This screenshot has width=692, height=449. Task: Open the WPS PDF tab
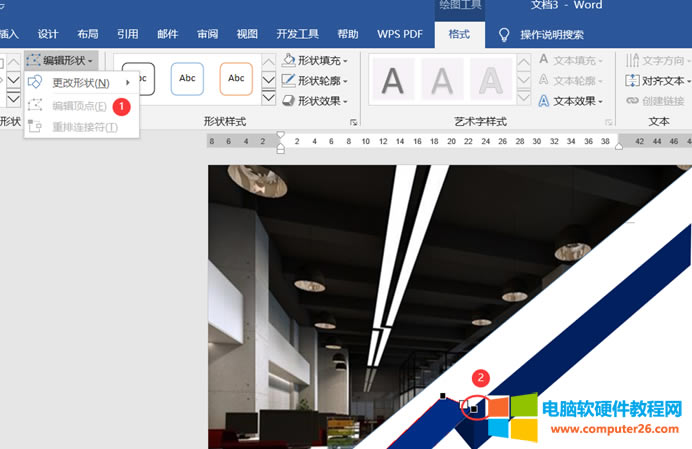pos(400,34)
